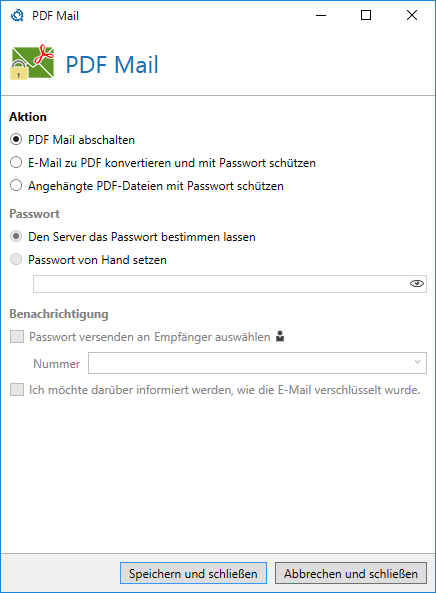Click the PDF Mail envelope logo icon
This screenshot has height=593, width=436.
[x=32, y=62]
